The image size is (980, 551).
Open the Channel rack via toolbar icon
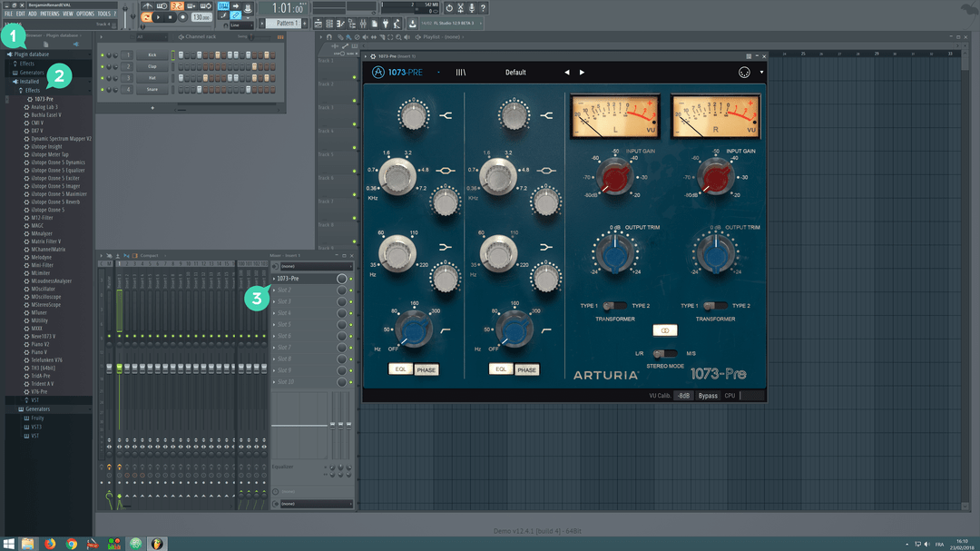pos(329,23)
